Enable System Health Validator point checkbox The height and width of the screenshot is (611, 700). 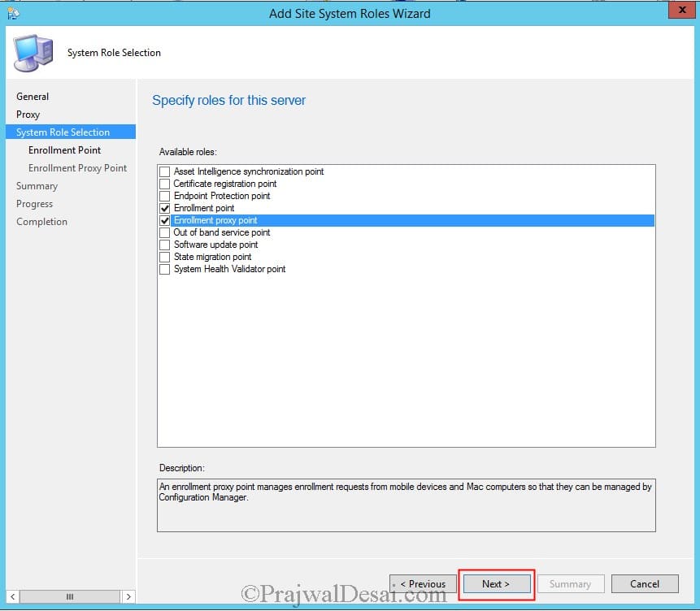pos(165,269)
